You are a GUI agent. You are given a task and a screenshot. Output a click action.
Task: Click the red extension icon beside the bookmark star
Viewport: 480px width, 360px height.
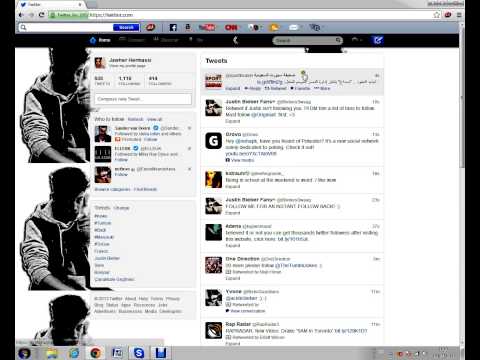point(448,15)
